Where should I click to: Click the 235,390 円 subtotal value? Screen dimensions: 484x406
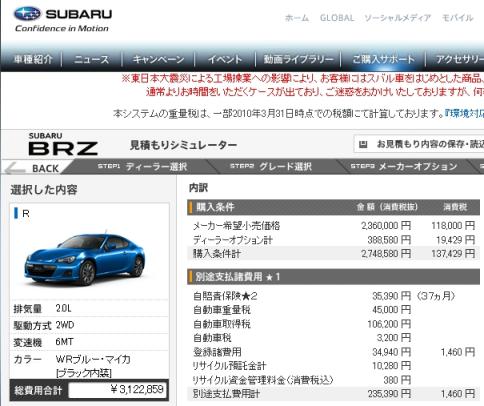[389, 394]
